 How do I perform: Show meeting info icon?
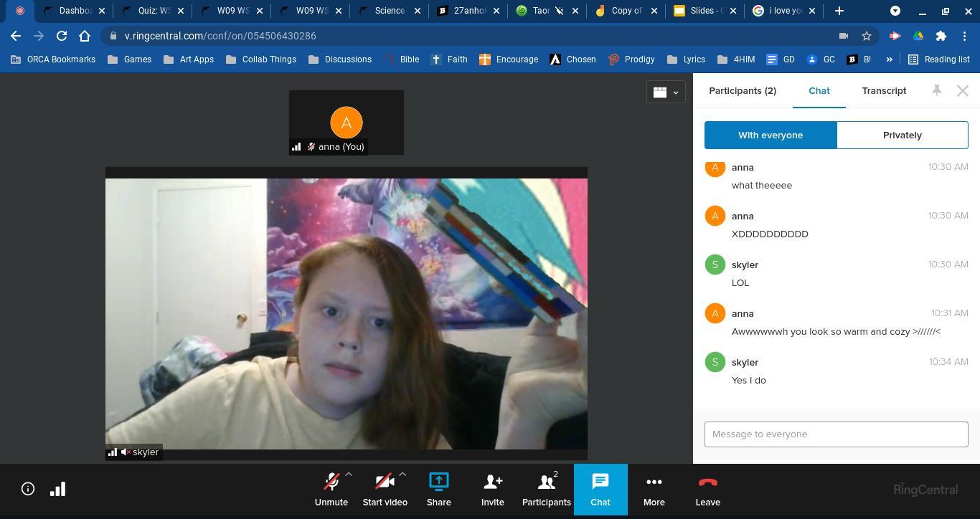pyautogui.click(x=28, y=489)
